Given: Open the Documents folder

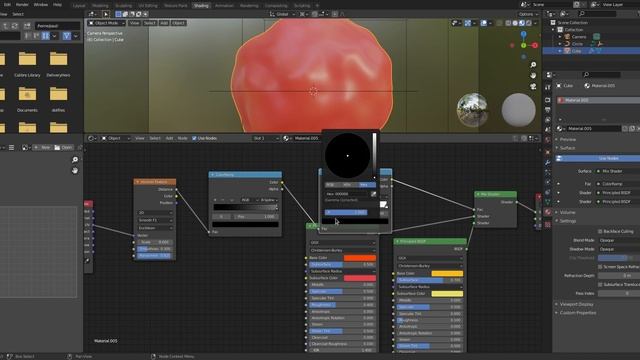Looking at the screenshot, I should pyautogui.click(x=27, y=99).
